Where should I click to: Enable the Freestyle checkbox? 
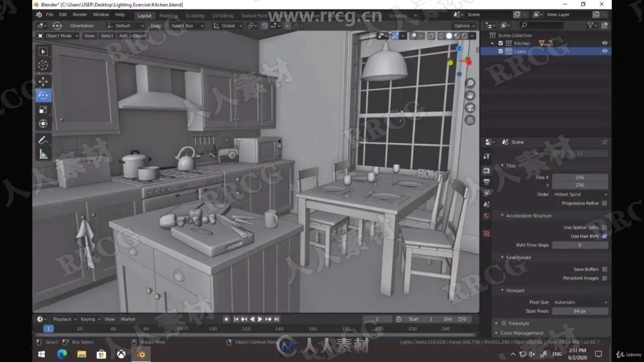[504, 323]
